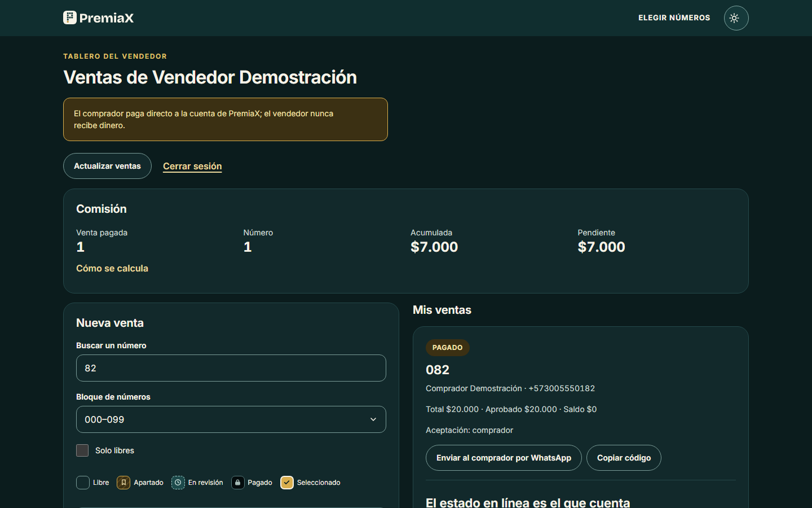This screenshot has height=508, width=812.
Task: Click the buyer phone +573005550182 line
Action: 510,388
